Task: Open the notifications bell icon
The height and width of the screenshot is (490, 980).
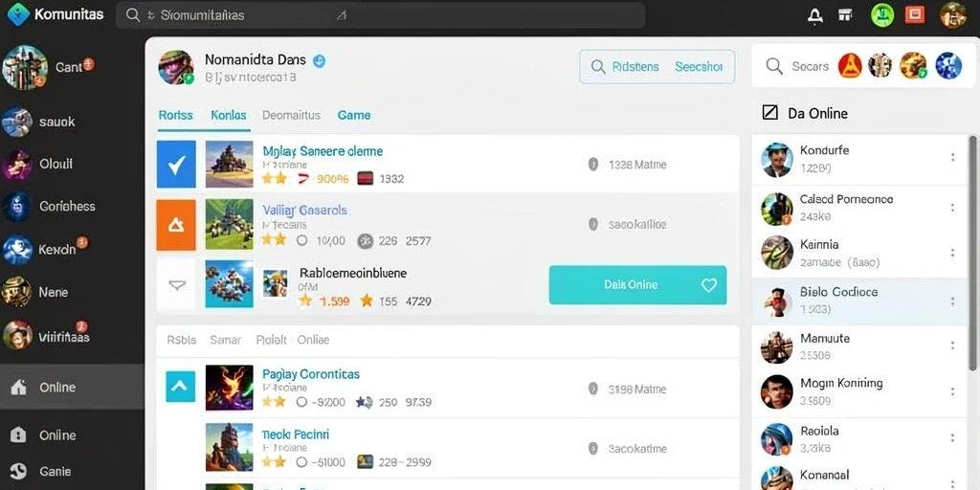Action: (815, 15)
